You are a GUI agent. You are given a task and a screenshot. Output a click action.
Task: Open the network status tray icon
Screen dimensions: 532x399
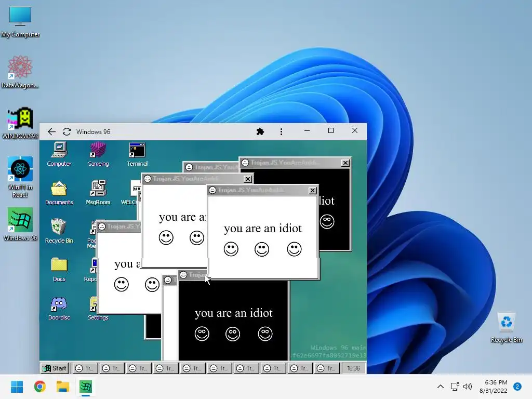point(455,387)
